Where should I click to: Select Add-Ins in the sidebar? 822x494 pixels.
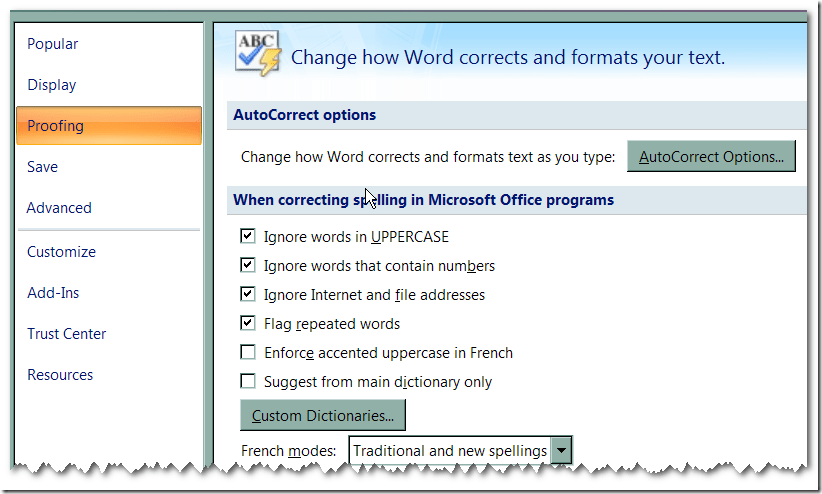click(53, 293)
